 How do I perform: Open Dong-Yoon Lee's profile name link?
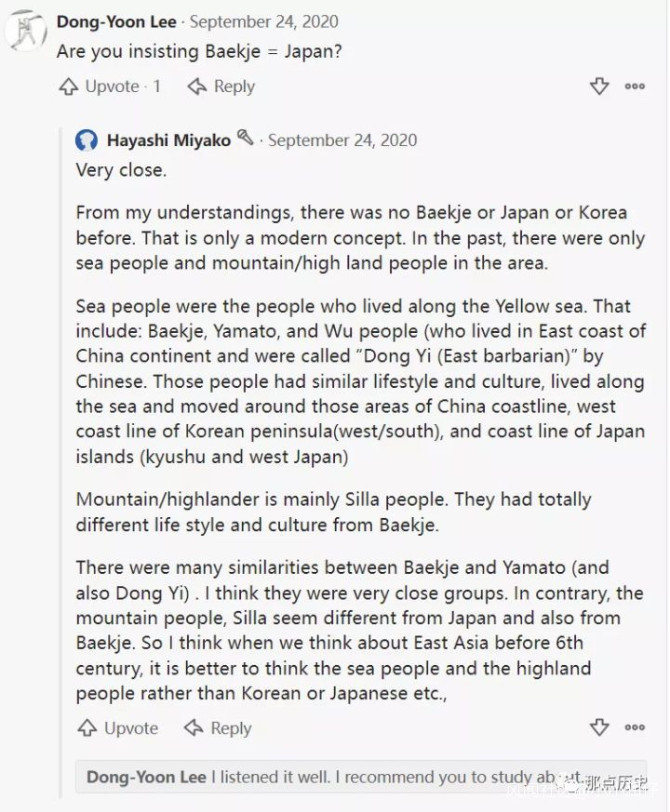tap(116, 21)
